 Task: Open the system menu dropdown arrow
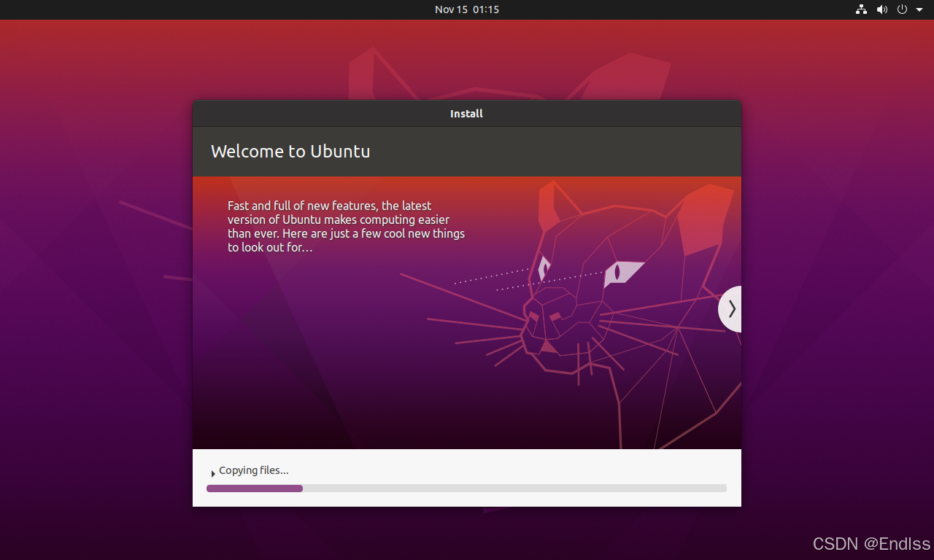(x=919, y=9)
